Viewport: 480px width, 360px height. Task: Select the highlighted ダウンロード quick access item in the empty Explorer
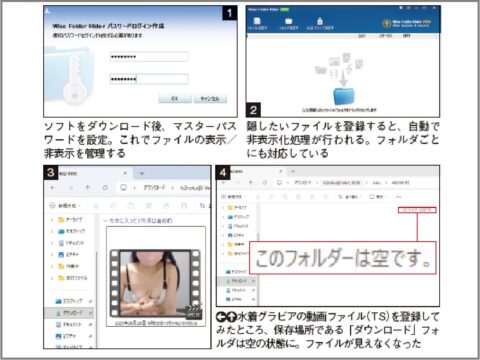(237, 281)
